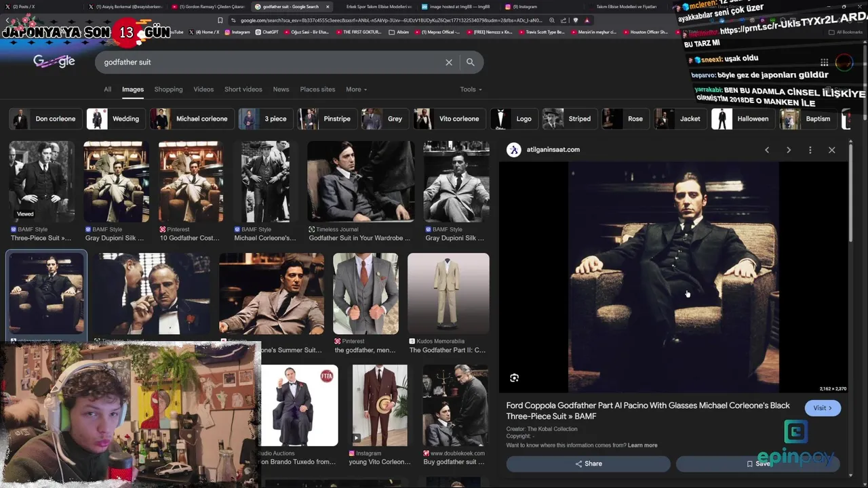Viewport: 868px width, 488px height.
Task: Open the Home / X bookmark
Action: (x=204, y=32)
